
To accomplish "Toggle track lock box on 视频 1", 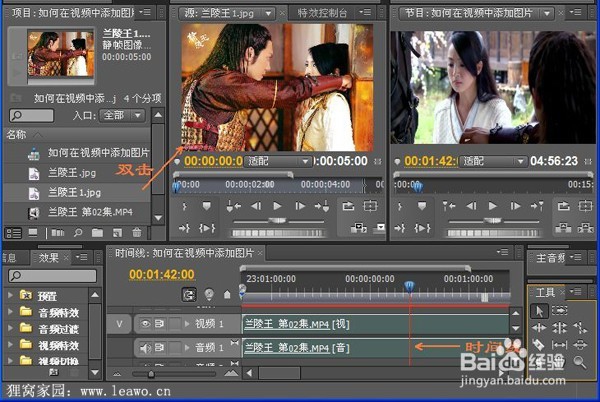I will pos(174,324).
